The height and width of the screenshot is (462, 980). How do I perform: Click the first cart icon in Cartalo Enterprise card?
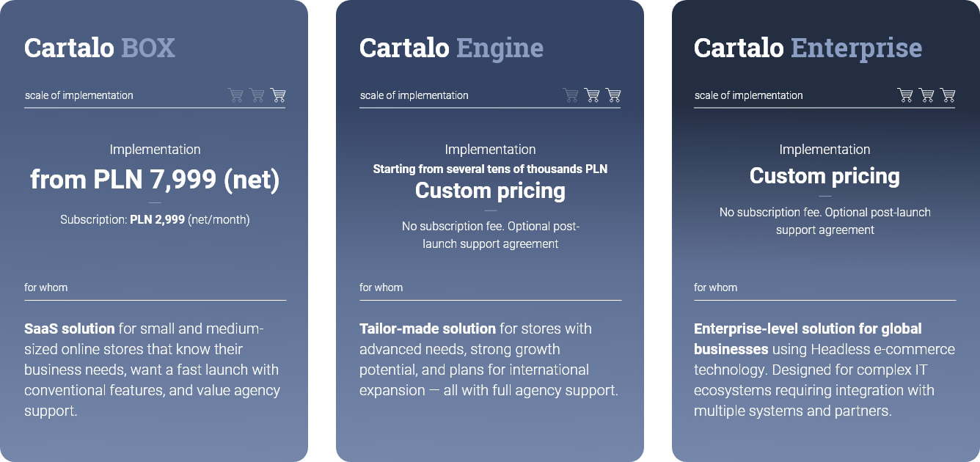(905, 95)
